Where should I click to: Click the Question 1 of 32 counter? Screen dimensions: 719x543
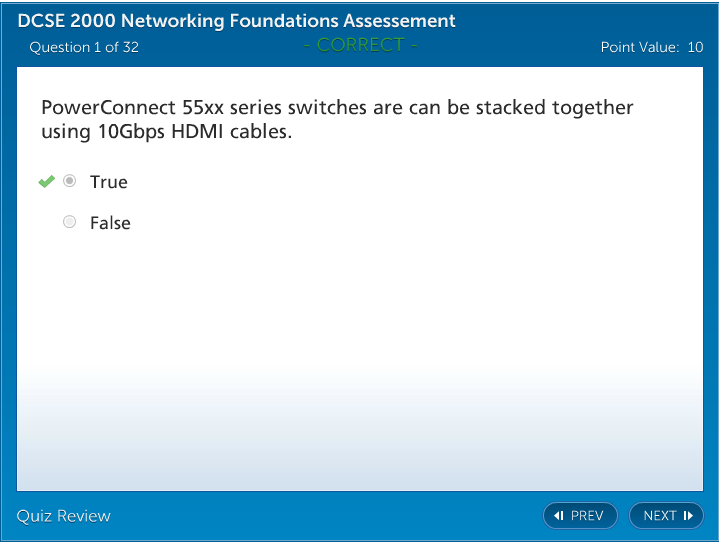(x=84, y=47)
